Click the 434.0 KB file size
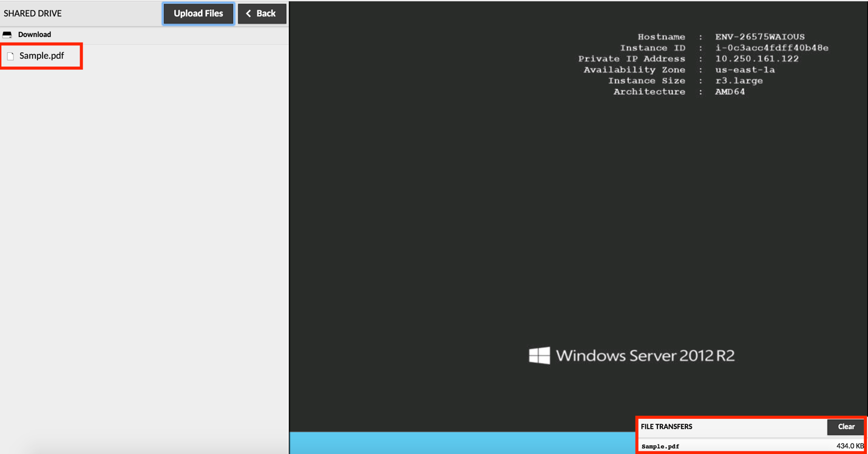Image resolution: width=868 pixels, height=454 pixels. coord(850,446)
